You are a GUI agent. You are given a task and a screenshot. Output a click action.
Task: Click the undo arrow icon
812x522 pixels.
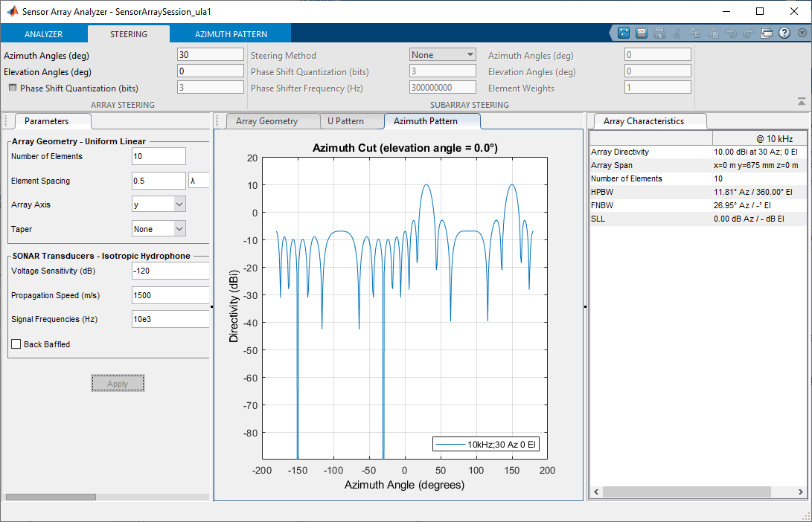click(730, 33)
